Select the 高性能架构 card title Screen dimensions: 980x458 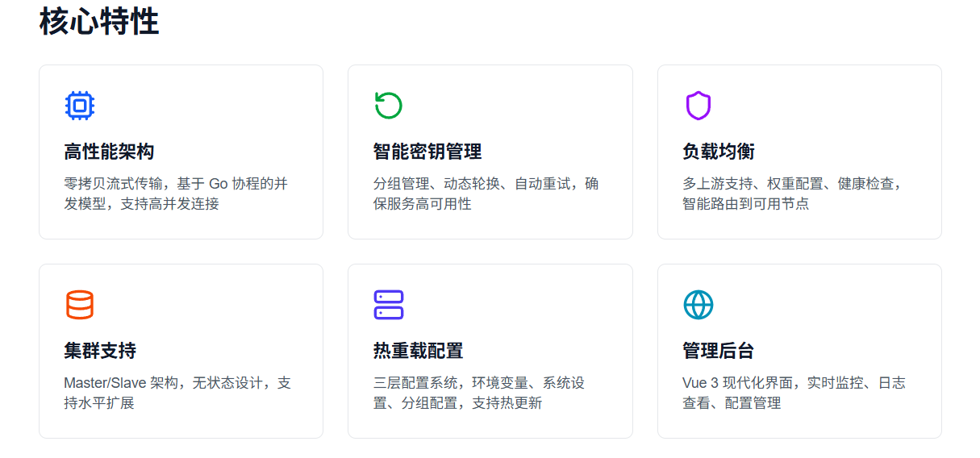[109, 152]
